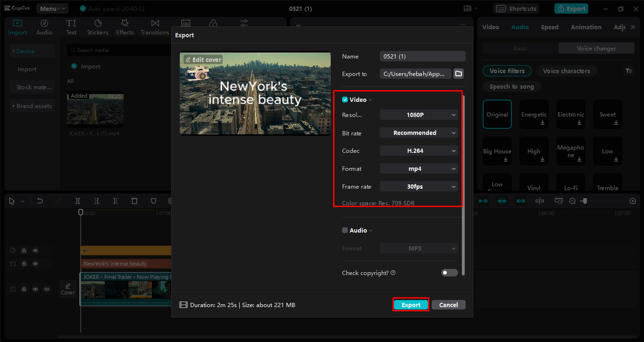Expand the pointer tool options arrow
The width and height of the screenshot is (644, 342).
tap(23, 201)
